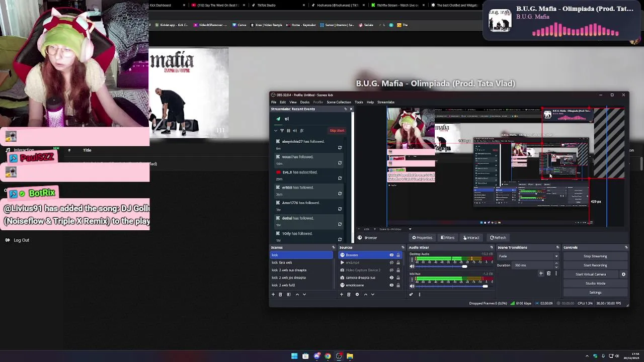Move the selected scene up
Image resolution: width=644 pixels, height=362 pixels.
click(x=297, y=295)
